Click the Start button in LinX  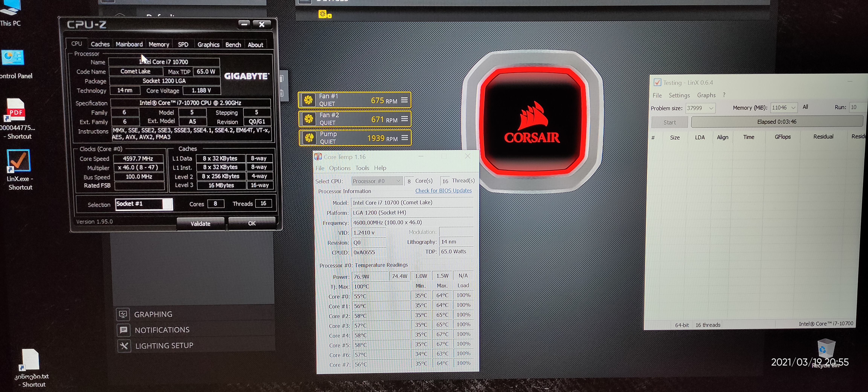pos(669,122)
